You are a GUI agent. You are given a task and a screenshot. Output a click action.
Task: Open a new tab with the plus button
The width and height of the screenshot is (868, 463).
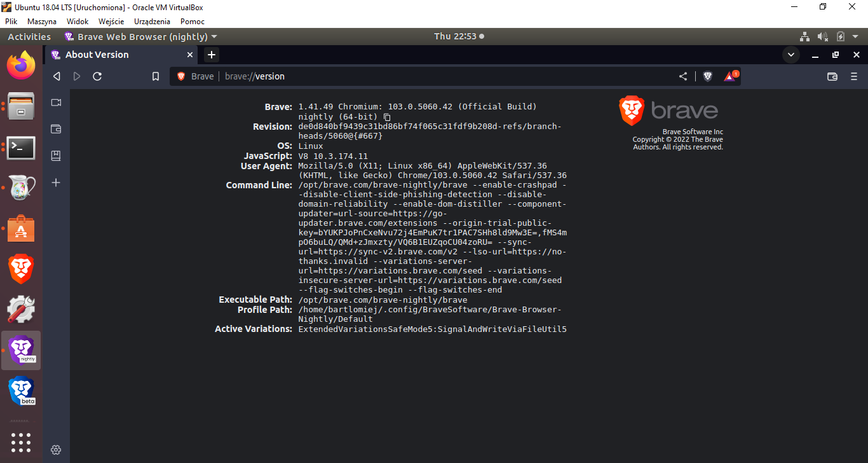tap(211, 55)
